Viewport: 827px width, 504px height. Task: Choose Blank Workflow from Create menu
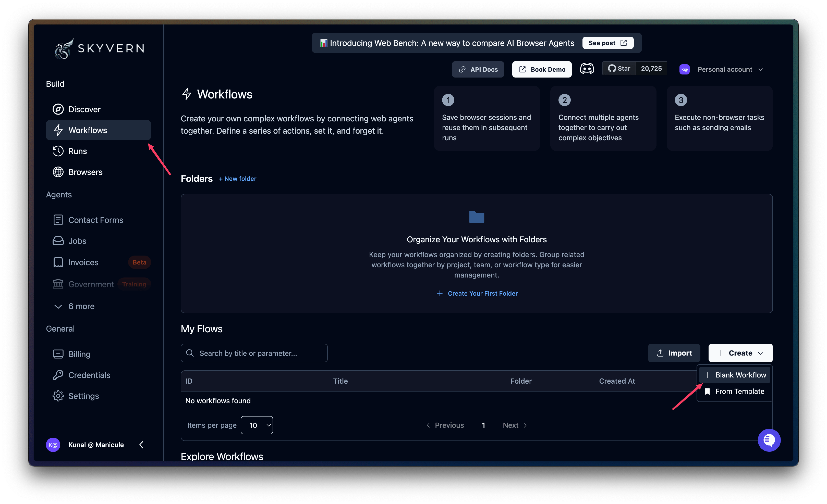(x=735, y=375)
